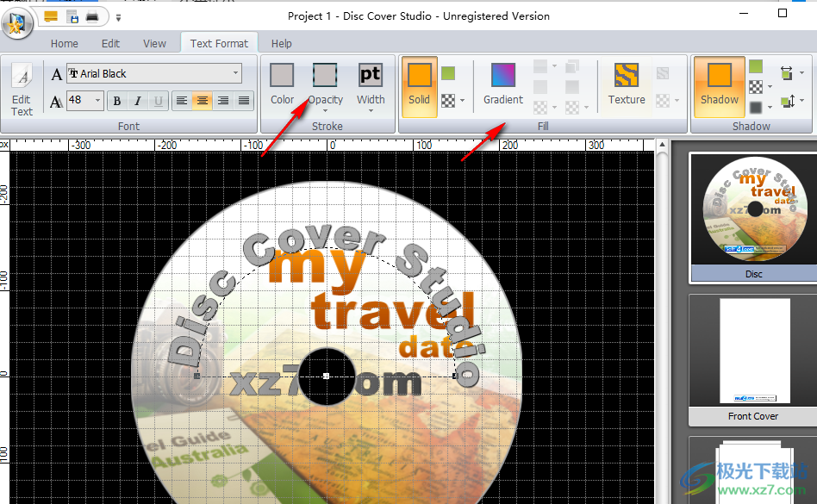Open the Arial Black font family dropdown

235,73
